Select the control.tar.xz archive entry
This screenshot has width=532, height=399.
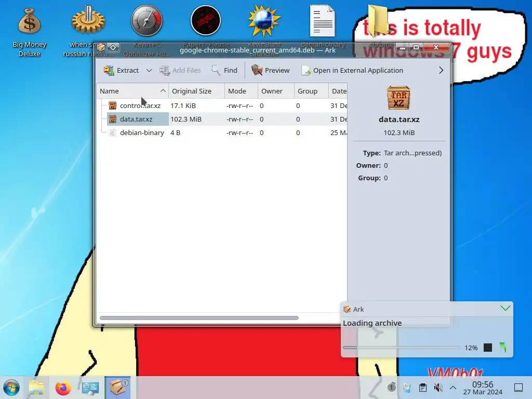[140, 105]
